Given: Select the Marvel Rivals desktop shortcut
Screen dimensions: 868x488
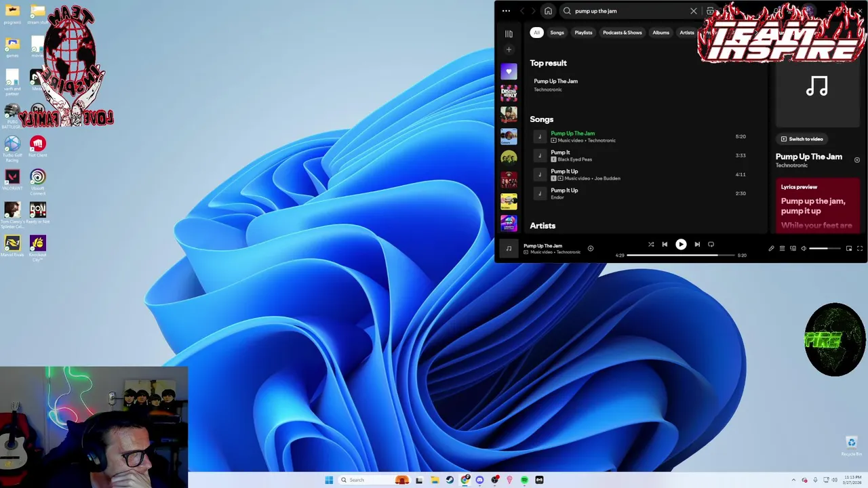Looking at the screenshot, I should tap(12, 245).
